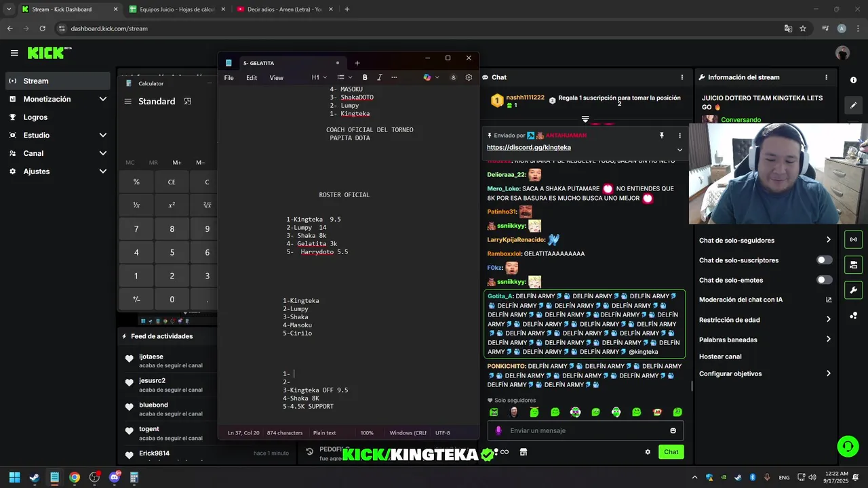Open chat settings gear
The image size is (868, 488).
[648, 452]
